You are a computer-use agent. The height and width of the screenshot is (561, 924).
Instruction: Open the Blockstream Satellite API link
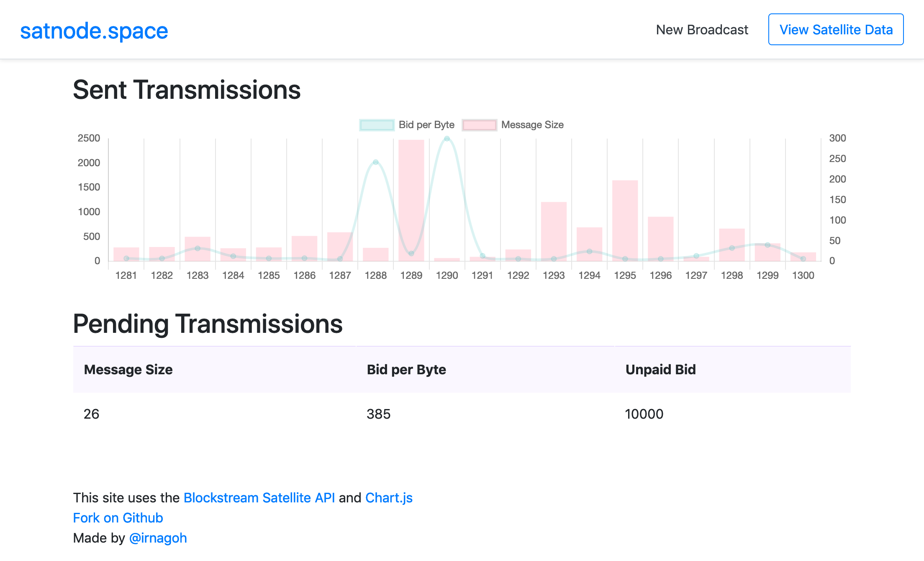tap(259, 498)
